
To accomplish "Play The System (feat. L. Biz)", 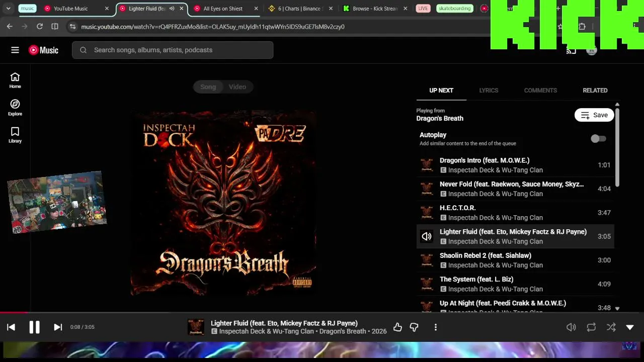I will (x=515, y=284).
